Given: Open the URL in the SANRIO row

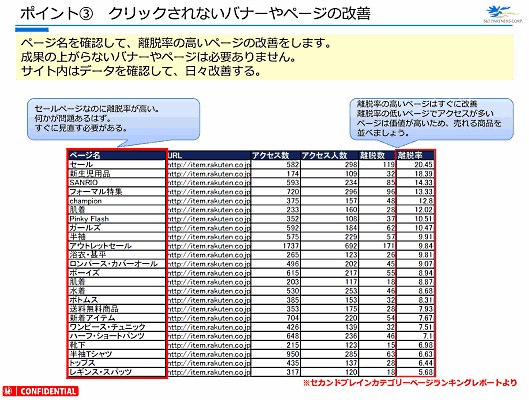Looking at the screenshot, I should point(209,182).
